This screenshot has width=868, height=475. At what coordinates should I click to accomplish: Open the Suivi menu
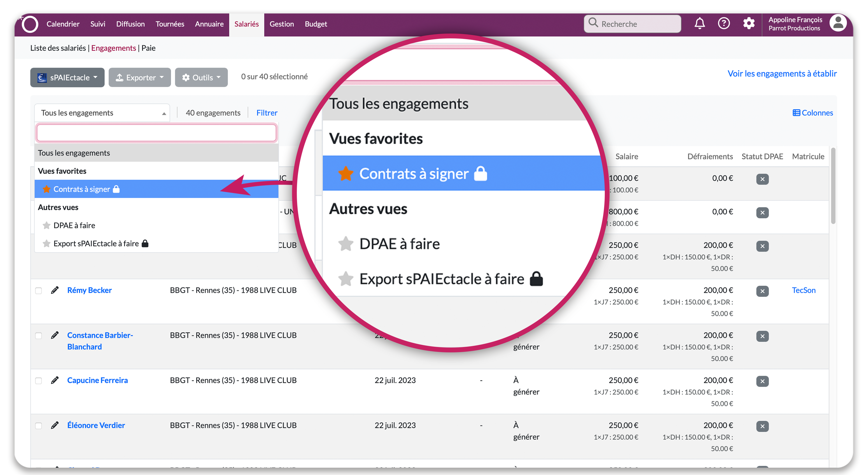point(98,24)
